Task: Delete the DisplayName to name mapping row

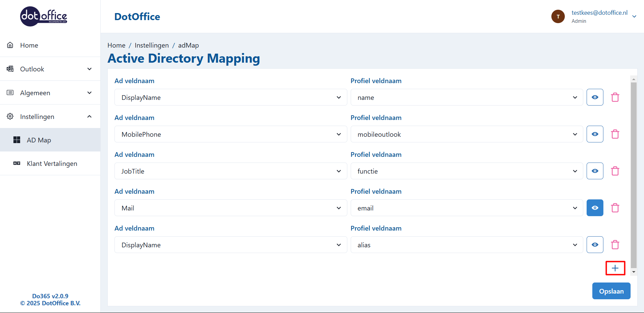Action: coord(615,98)
